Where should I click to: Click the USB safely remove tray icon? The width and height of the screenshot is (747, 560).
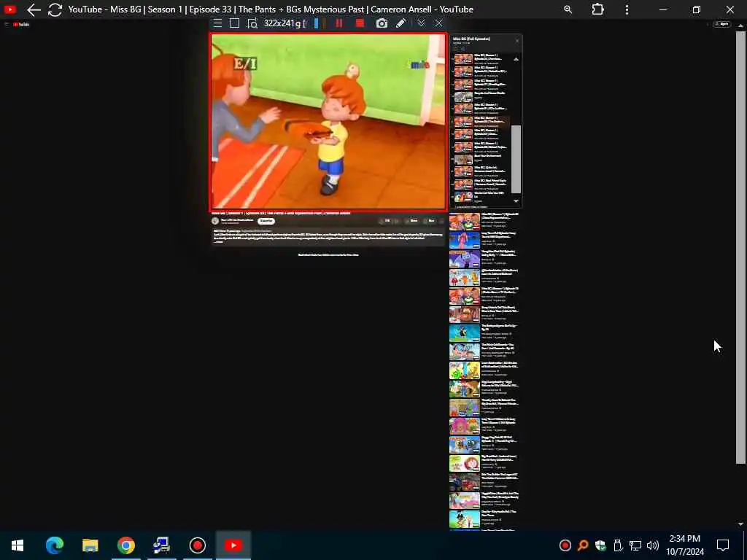pyautogui.click(x=618, y=545)
